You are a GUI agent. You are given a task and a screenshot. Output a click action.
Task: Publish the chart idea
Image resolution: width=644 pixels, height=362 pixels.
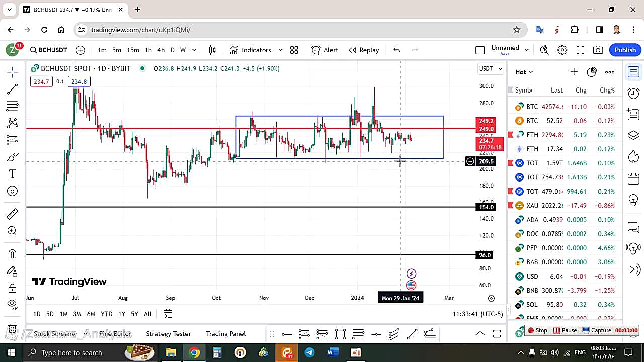tap(625, 50)
